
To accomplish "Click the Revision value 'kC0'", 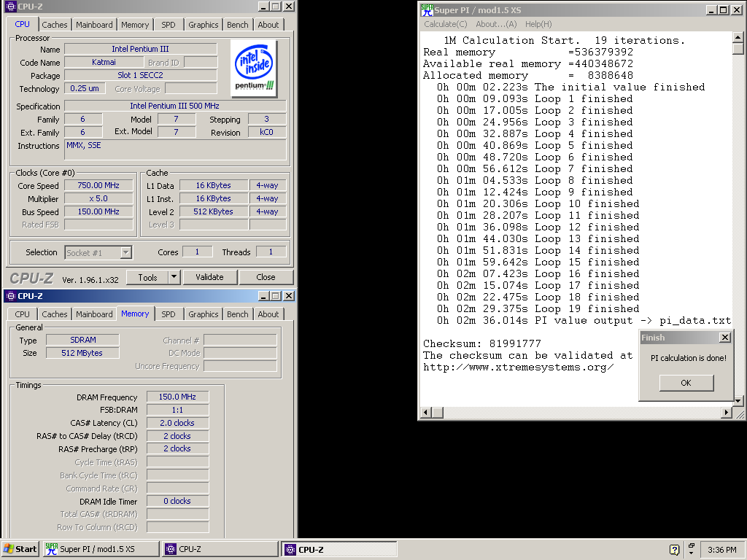I will [x=267, y=132].
